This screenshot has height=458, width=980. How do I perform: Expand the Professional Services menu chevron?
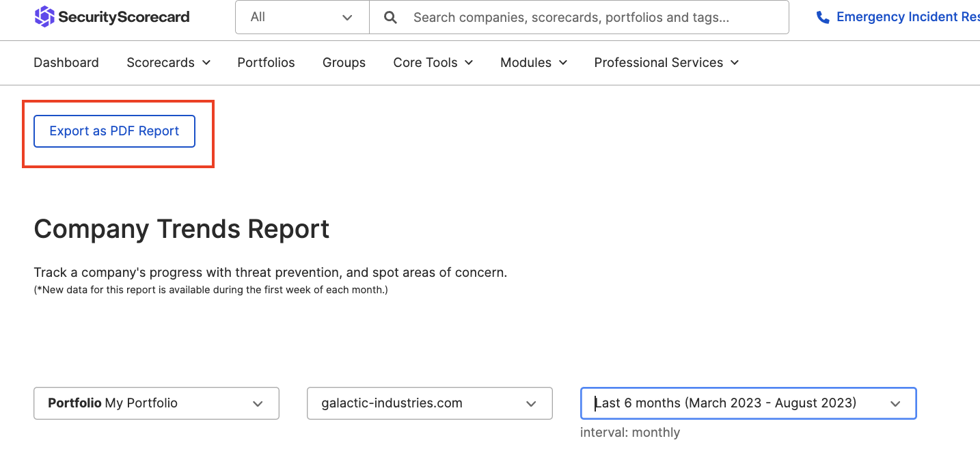click(735, 62)
